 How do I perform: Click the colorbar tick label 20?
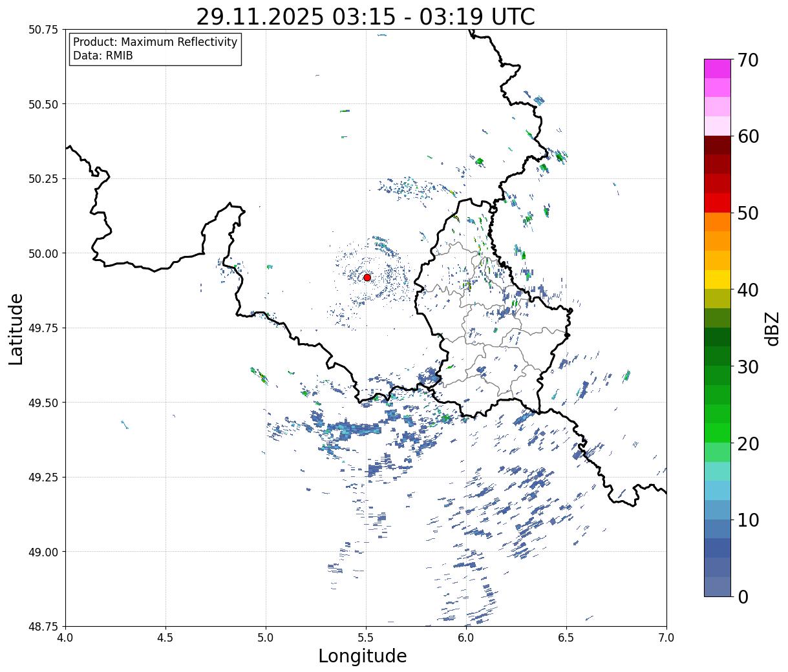pos(747,444)
